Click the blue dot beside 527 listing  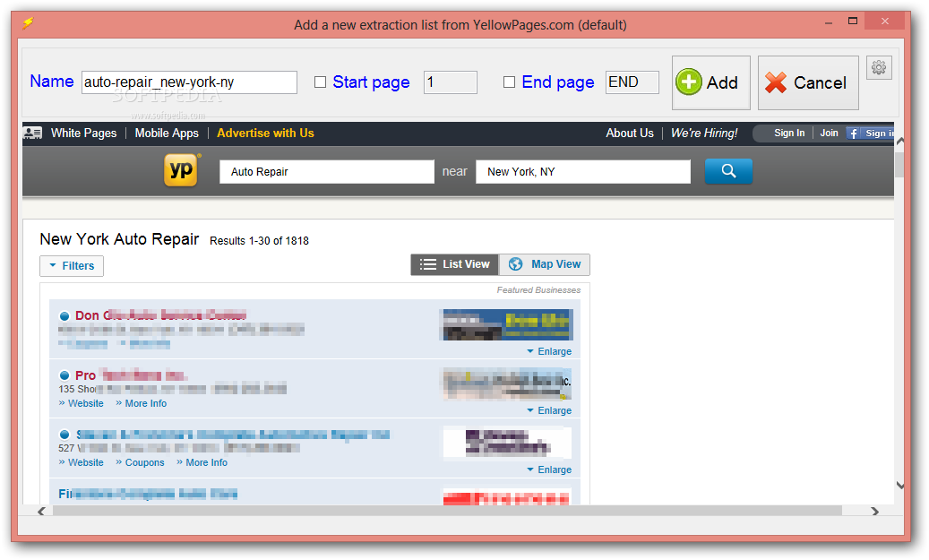pos(65,435)
